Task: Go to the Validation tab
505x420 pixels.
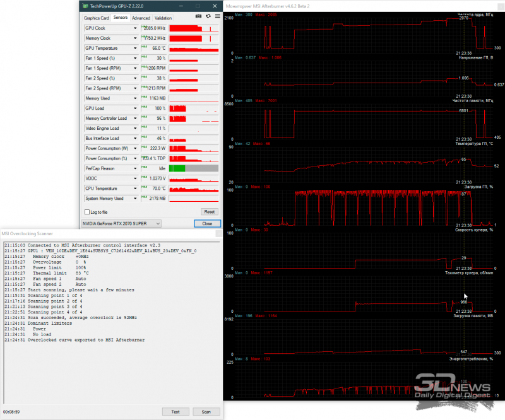Action: (163, 18)
